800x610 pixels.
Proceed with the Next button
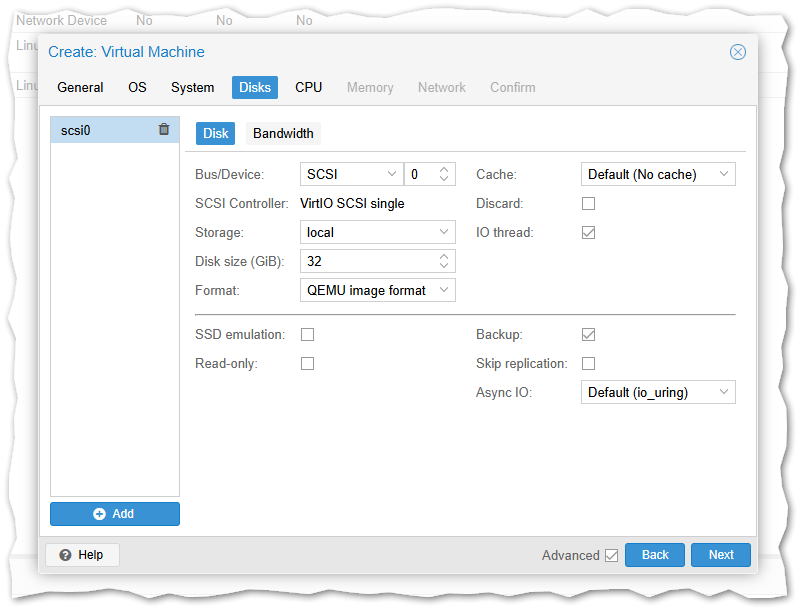(x=721, y=555)
